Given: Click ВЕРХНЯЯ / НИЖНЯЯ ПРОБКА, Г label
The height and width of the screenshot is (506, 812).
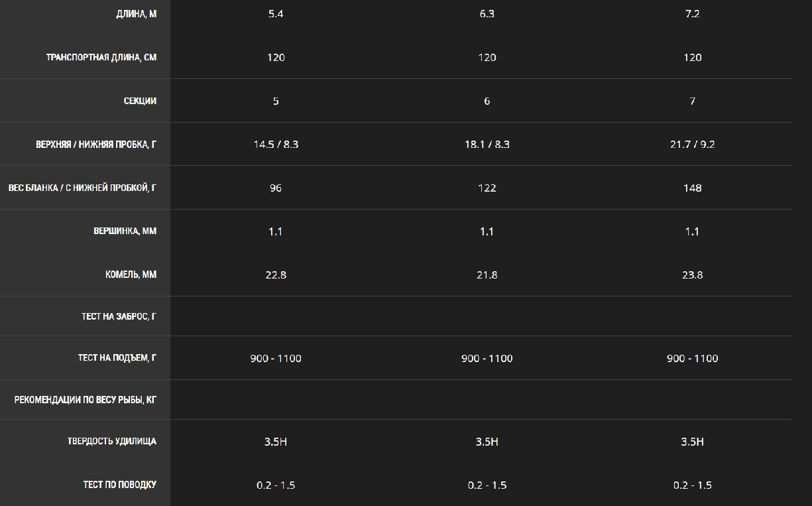Looking at the screenshot, I should [96, 145].
